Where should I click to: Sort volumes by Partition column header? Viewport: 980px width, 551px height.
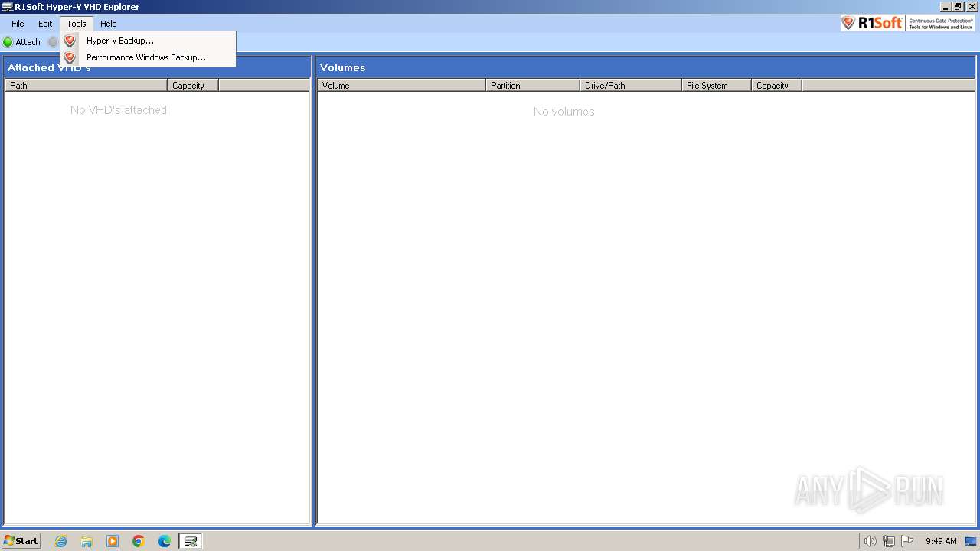pyautogui.click(x=533, y=85)
